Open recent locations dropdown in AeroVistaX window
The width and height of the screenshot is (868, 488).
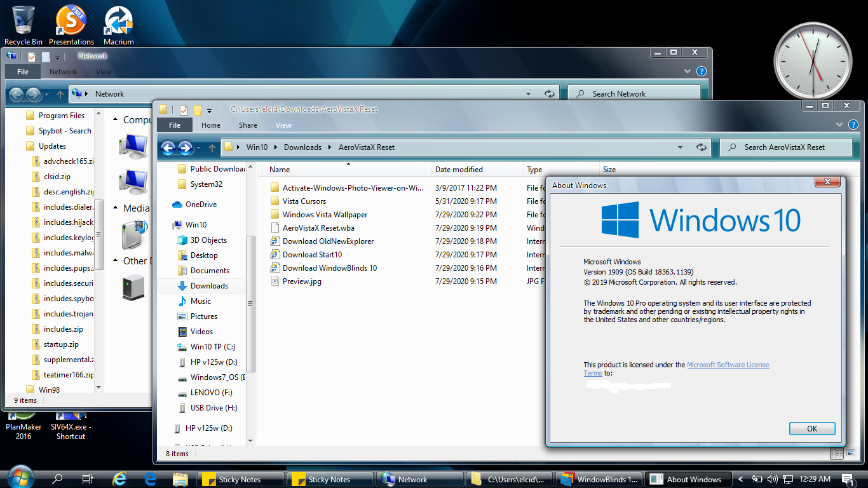tap(198, 148)
